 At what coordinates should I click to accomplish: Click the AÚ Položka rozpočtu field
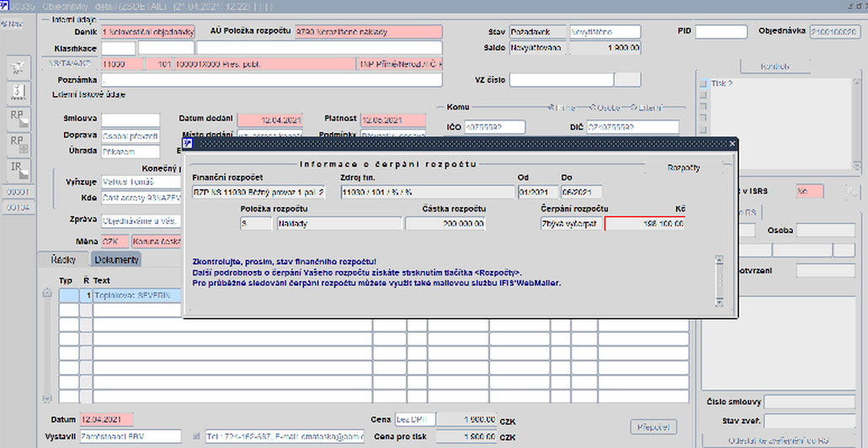pyautogui.click(x=369, y=31)
